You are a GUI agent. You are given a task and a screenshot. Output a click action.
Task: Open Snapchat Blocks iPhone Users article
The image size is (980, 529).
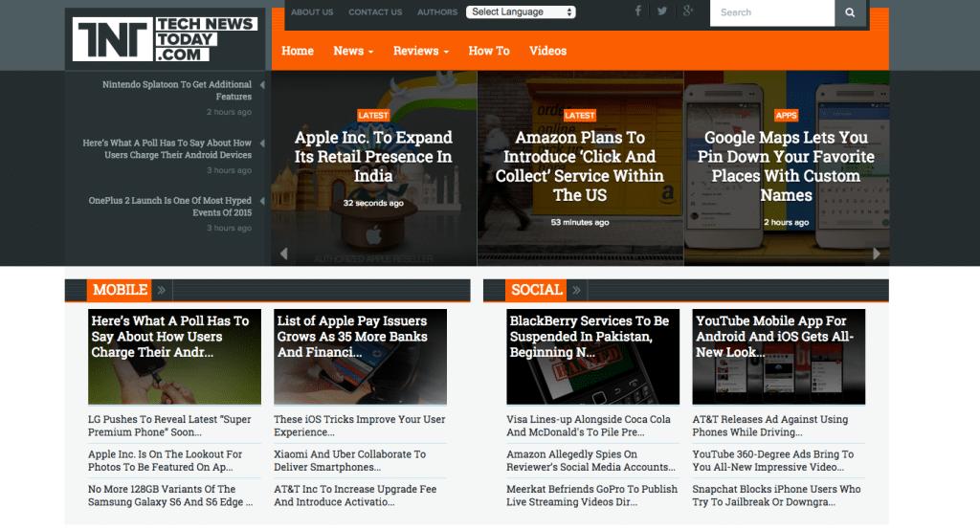point(777,496)
